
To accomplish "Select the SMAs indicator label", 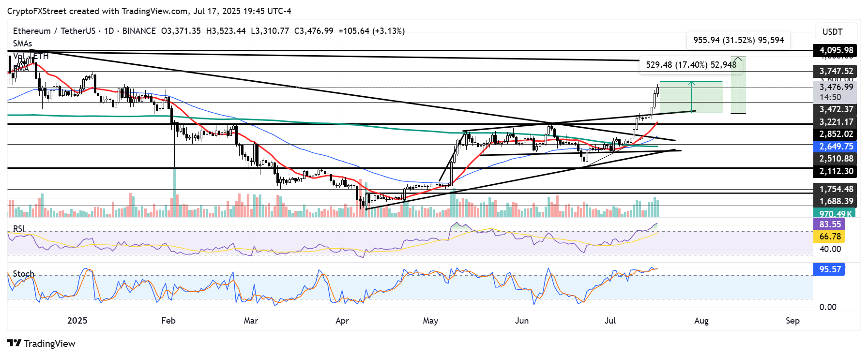I will tap(22, 44).
